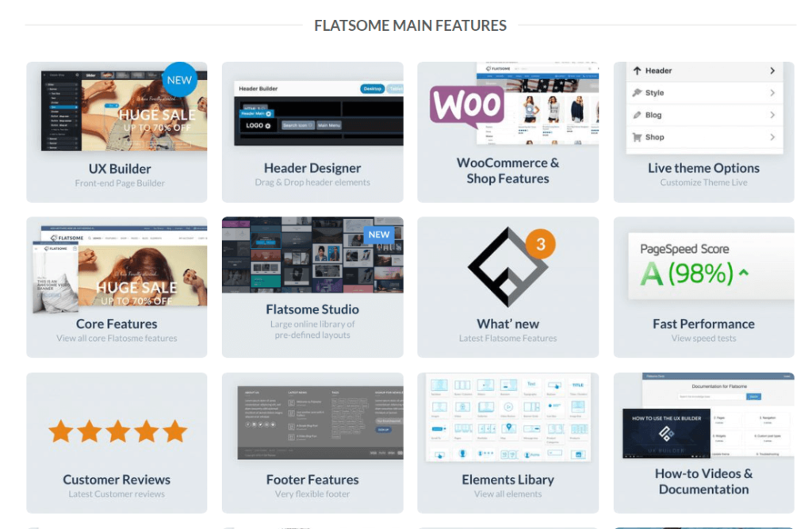812x529 pixels.
Task: Open Live theme Options title
Action: click(x=703, y=168)
